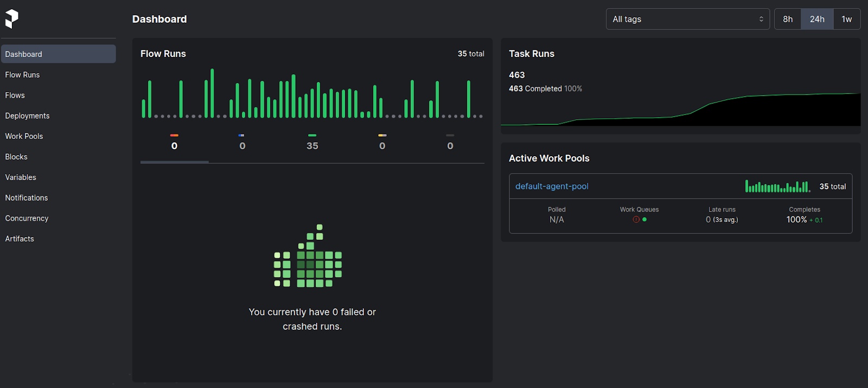Screen dimensions: 868x388
Task: Go to the Flows page
Action: 15,96
